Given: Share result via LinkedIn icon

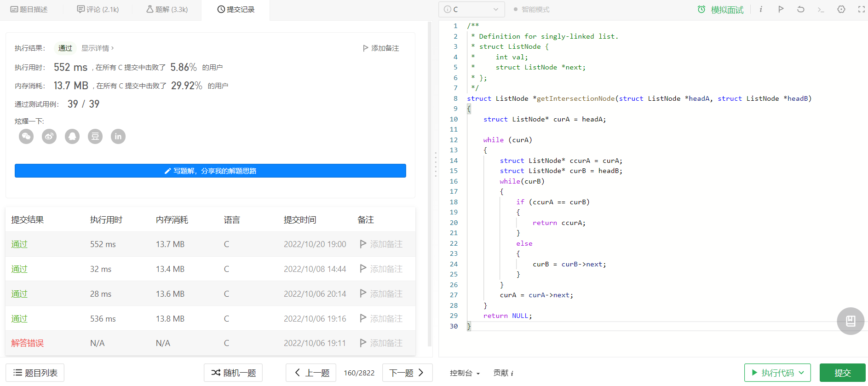Looking at the screenshot, I should point(118,136).
